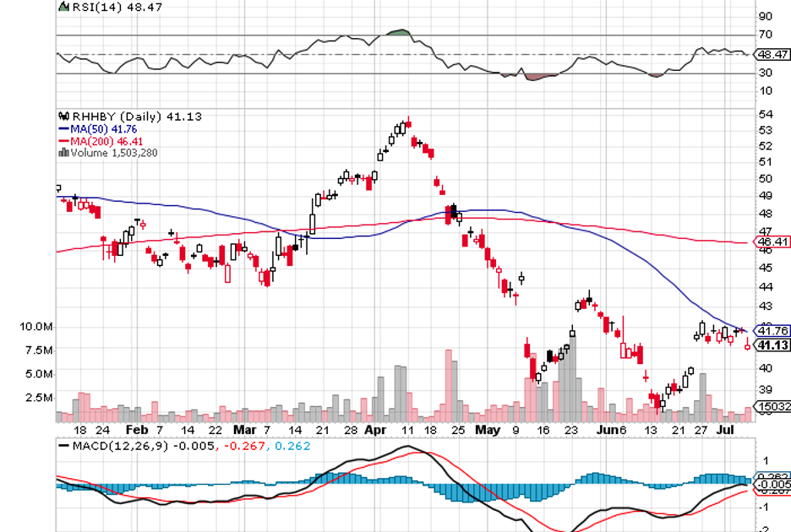
Task: Click the 48.47 RSI value tag
Action: 772,54
